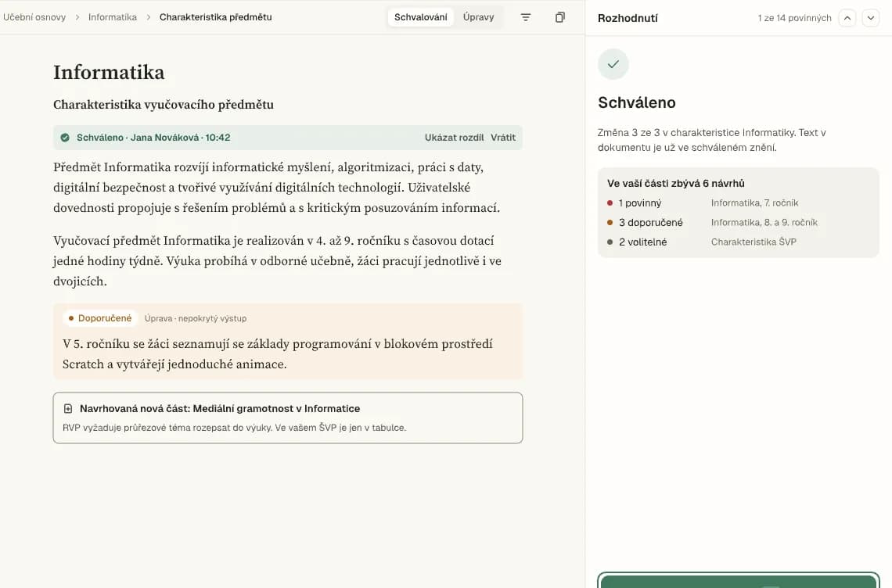Viewport: 892px width, 588px height.
Task: Switch to the Schvalování tab
Action: point(420,18)
